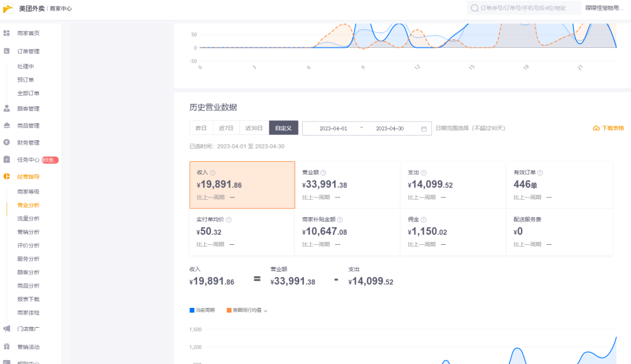Select the 自定义 date tab
This screenshot has height=364, width=631.
click(283, 128)
